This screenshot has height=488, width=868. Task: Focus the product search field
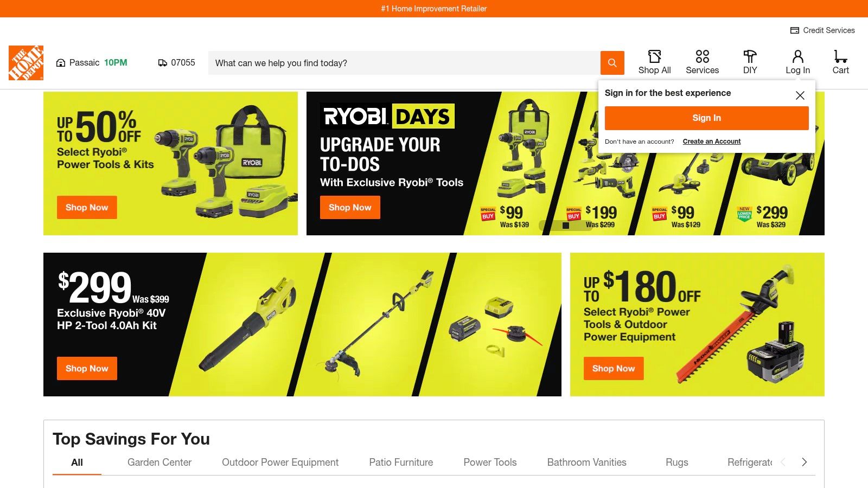pos(404,63)
